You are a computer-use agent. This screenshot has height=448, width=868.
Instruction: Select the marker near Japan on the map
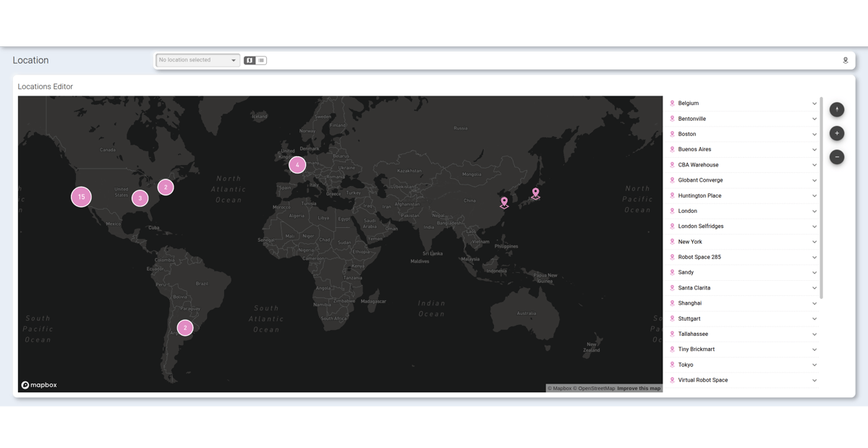point(535,193)
